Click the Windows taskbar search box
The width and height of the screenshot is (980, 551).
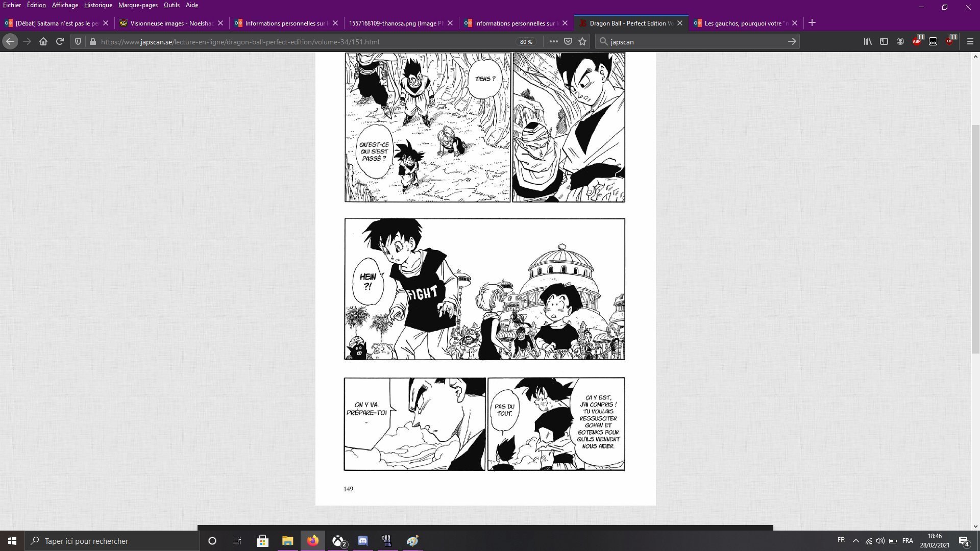click(112, 541)
